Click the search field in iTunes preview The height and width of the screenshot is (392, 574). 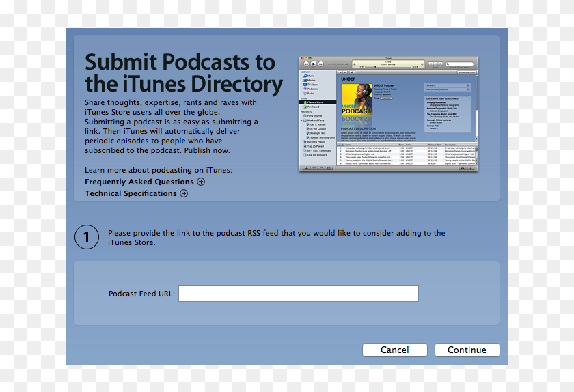tap(460, 64)
